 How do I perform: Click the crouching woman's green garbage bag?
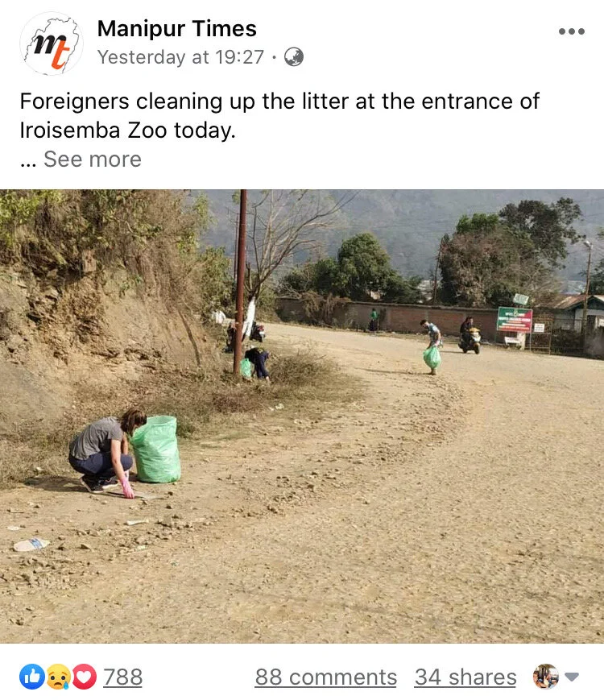pyautogui.click(x=155, y=449)
